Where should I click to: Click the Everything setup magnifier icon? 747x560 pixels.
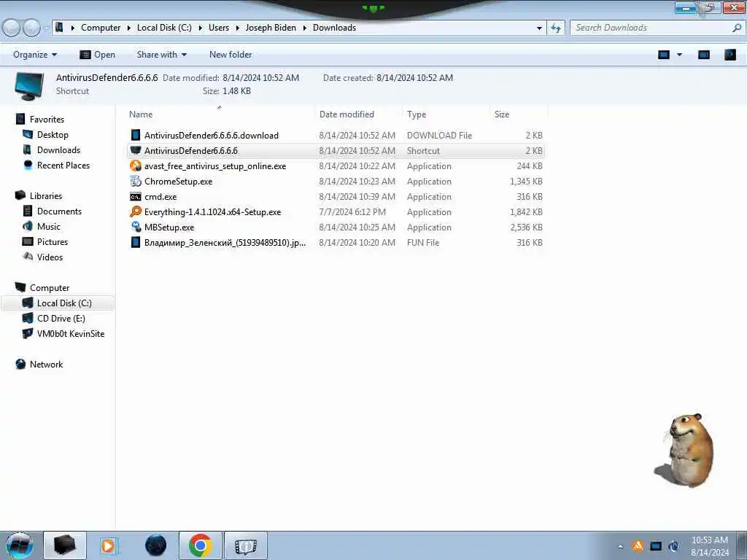(x=136, y=211)
